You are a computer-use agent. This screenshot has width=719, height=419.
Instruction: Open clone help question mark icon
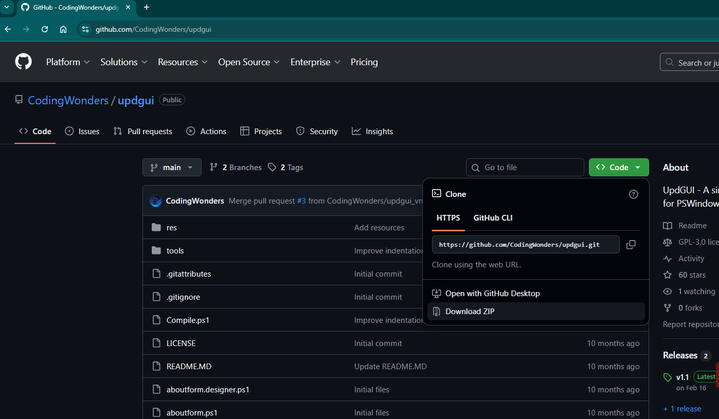[633, 194]
